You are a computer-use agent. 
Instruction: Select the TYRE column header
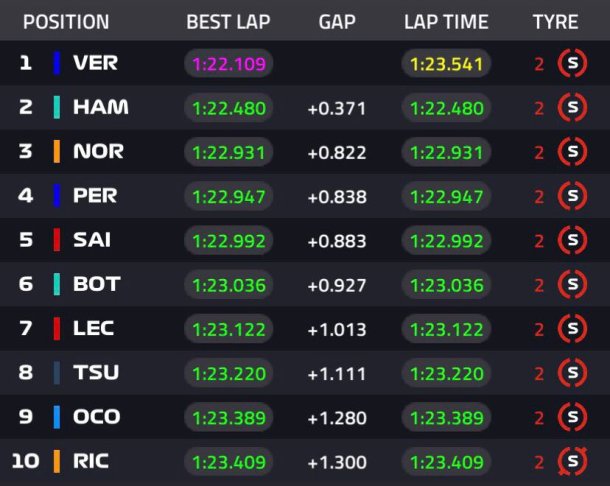pyautogui.click(x=556, y=22)
